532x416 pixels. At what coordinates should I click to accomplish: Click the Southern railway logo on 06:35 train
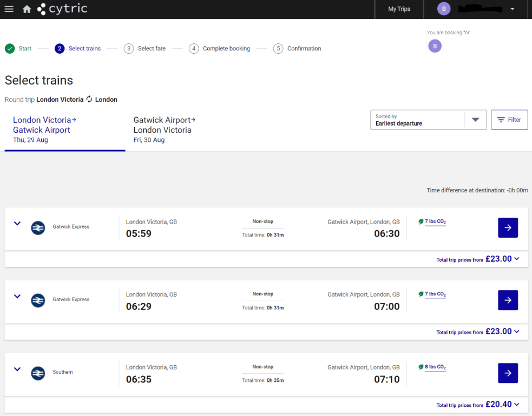(x=38, y=373)
